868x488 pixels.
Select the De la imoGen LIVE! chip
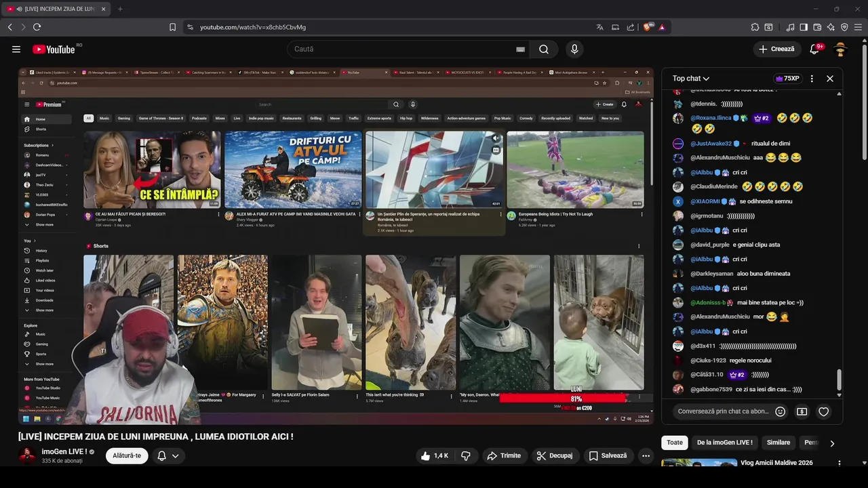[724, 443]
